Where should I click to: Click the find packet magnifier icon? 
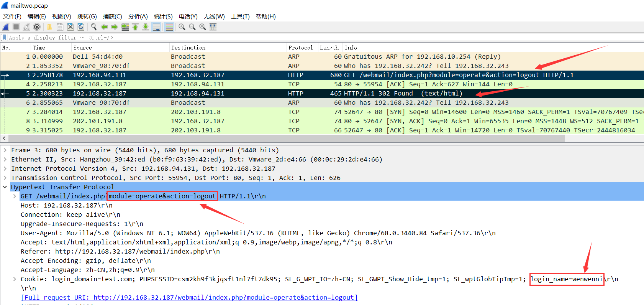pyautogui.click(x=93, y=27)
